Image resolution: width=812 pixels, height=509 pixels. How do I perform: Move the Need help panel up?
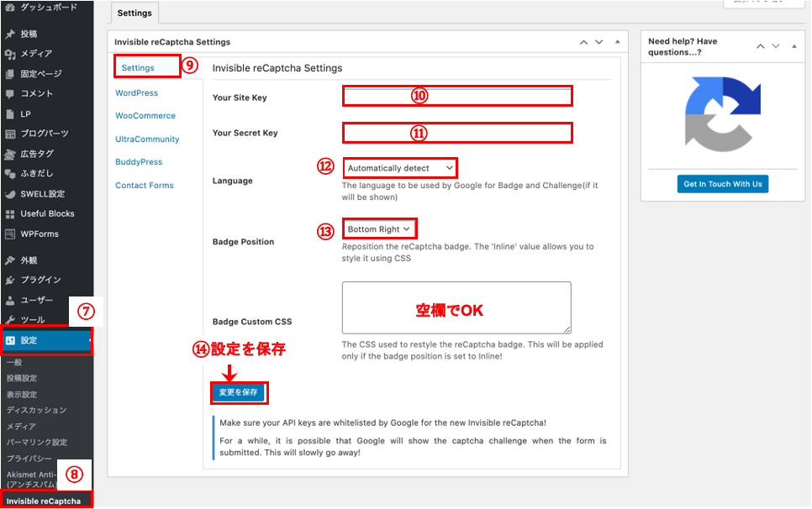pyautogui.click(x=760, y=46)
